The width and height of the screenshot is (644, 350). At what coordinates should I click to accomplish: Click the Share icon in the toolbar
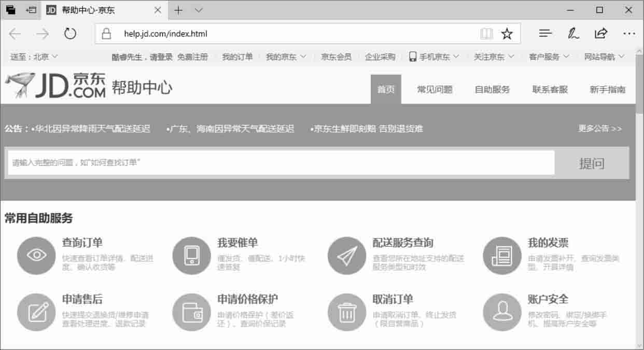[601, 34]
